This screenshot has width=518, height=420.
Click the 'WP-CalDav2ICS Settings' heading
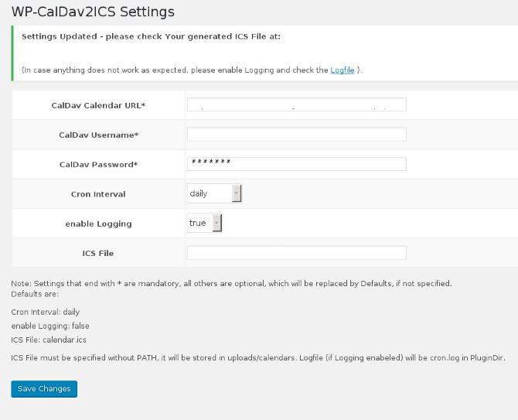[x=93, y=12]
